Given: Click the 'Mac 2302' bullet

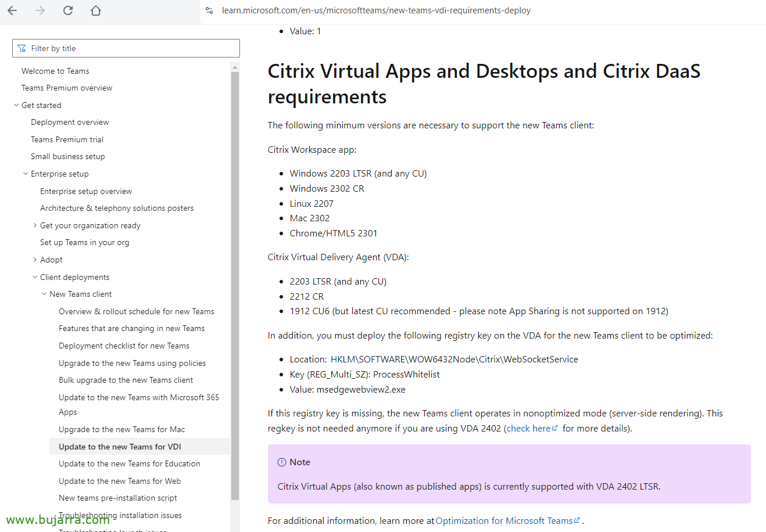Looking at the screenshot, I should tap(310, 218).
